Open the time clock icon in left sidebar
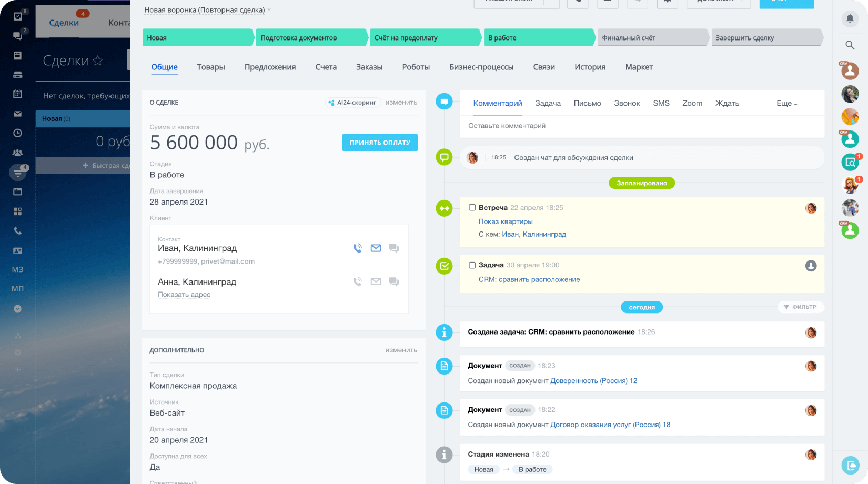 (17, 133)
